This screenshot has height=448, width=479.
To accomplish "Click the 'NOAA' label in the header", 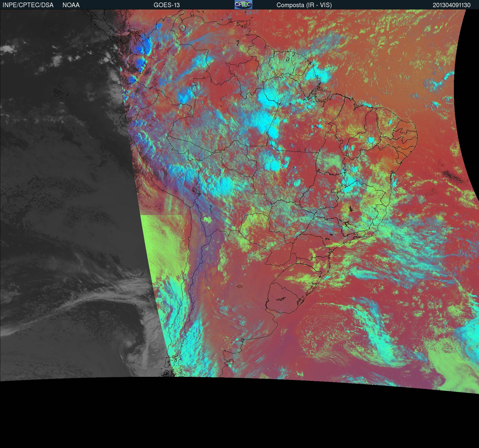I will pyautogui.click(x=71, y=5).
